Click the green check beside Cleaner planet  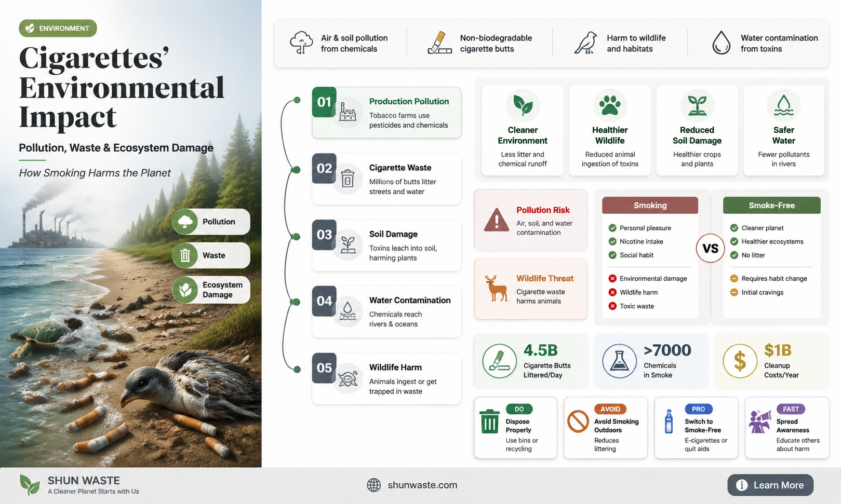pos(734,228)
